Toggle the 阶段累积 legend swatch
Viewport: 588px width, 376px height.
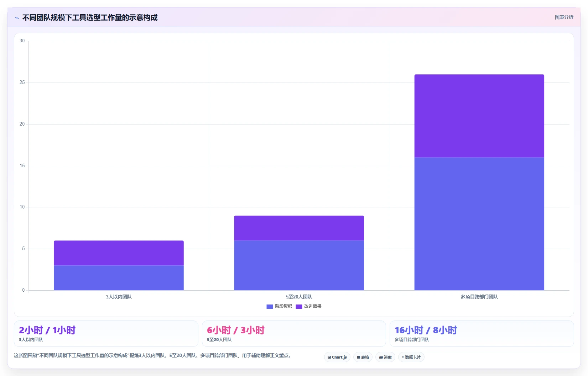point(270,306)
